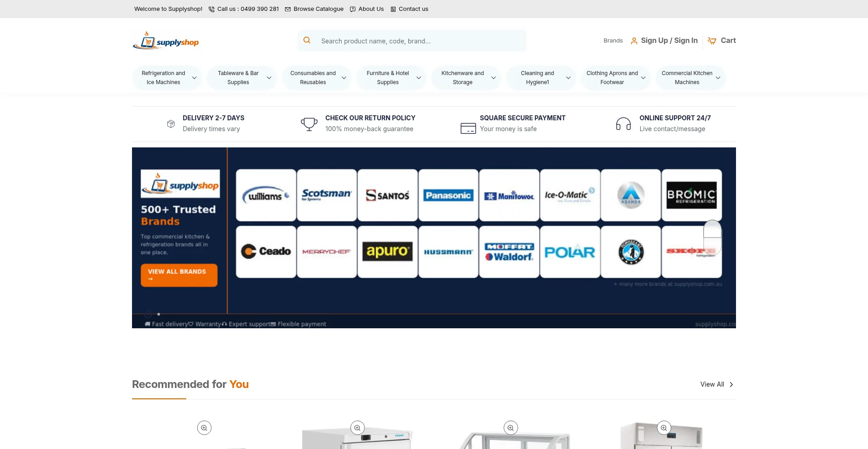Image resolution: width=868 pixels, height=449 pixels.
Task: Click the trophy return policy icon
Action: 309,124
